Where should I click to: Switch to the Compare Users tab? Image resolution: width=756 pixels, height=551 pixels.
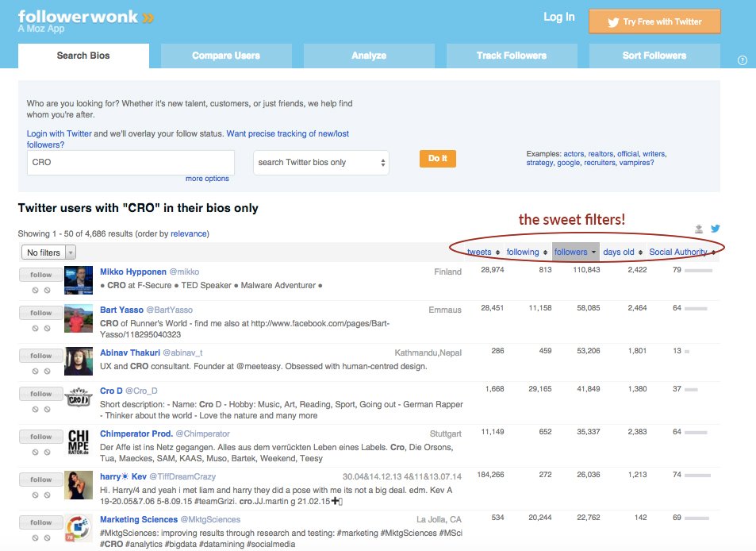(226, 56)
